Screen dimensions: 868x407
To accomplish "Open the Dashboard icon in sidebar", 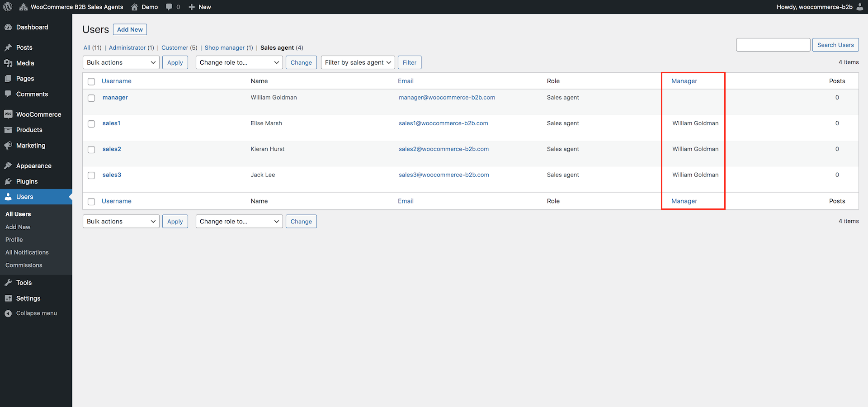I will tap(8, 27).
